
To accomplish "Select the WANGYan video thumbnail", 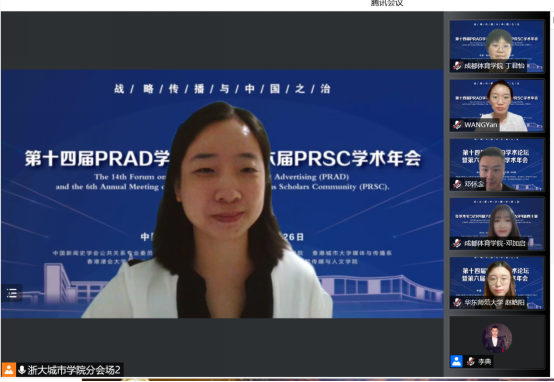I will coord(497,106).
